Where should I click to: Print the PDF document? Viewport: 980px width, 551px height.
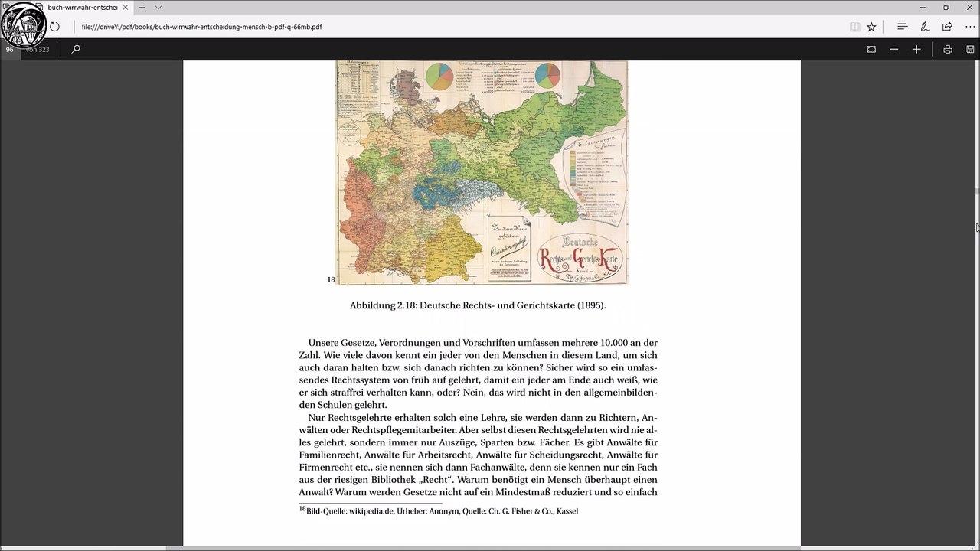947,49
